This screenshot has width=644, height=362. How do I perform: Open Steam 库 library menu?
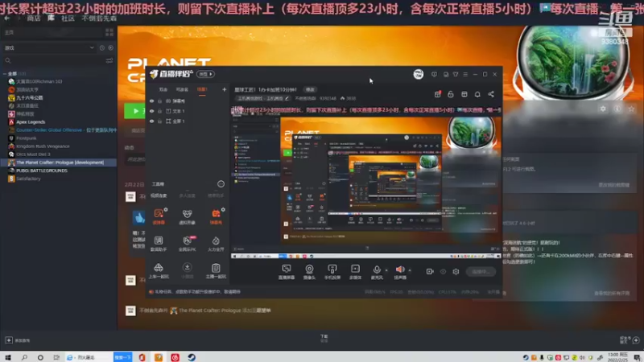point(51,19)
